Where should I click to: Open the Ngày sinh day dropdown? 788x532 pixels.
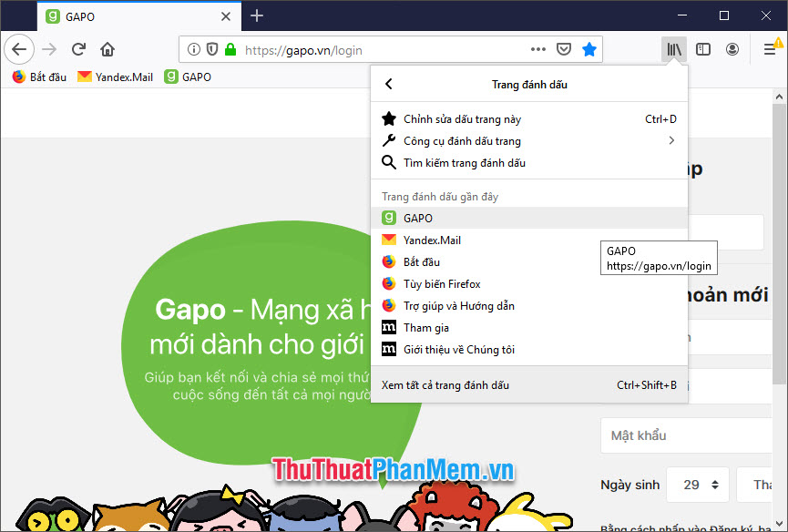coord(697,484)
